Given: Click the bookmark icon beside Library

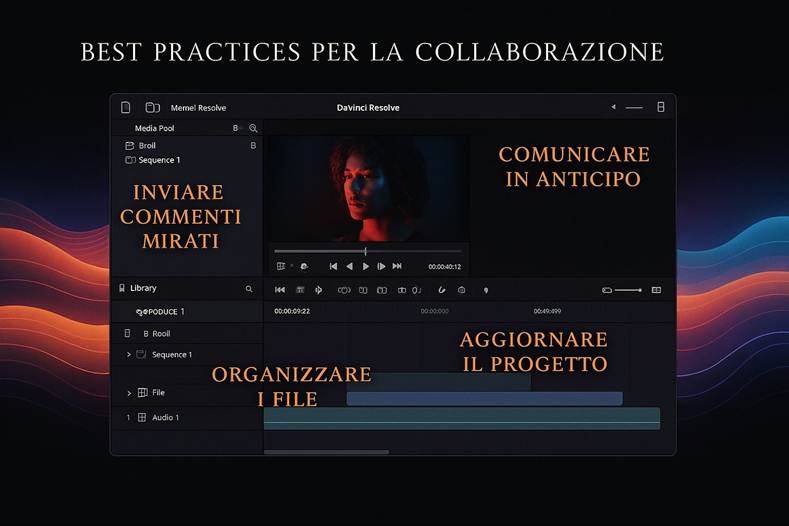Looking at the screenshot, I should [x=122, y=288].
